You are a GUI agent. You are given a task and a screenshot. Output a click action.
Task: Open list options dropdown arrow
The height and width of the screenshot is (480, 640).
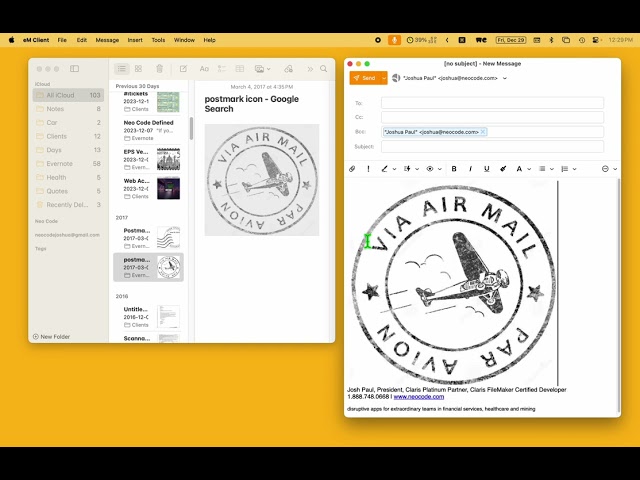575,169
